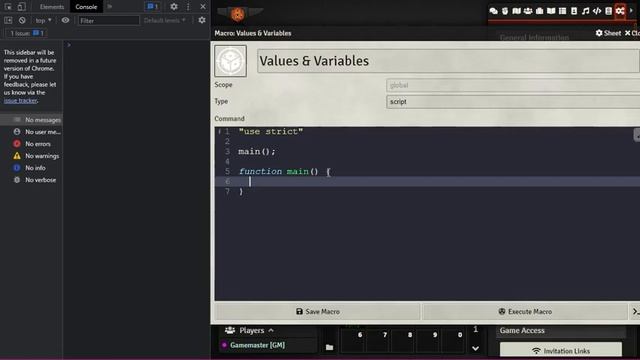Click the Foundry anvil logo
Viewport: 640px width, 360px height.
(238, 14)
